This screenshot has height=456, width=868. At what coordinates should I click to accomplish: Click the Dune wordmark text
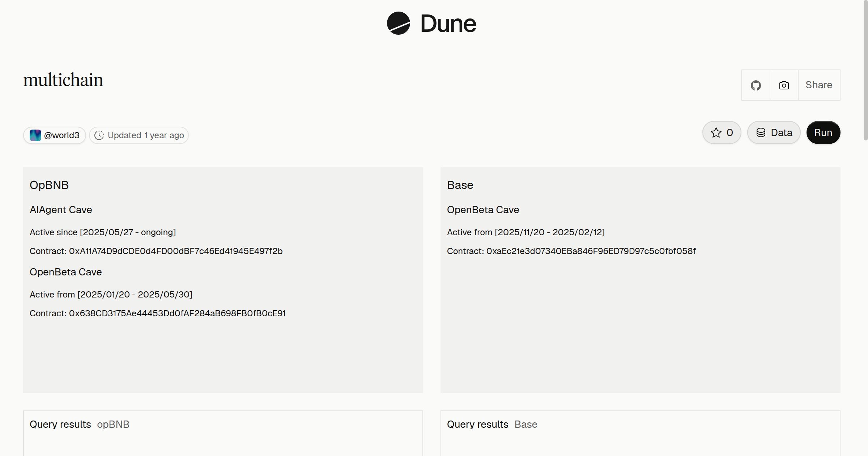coord(448,24)
